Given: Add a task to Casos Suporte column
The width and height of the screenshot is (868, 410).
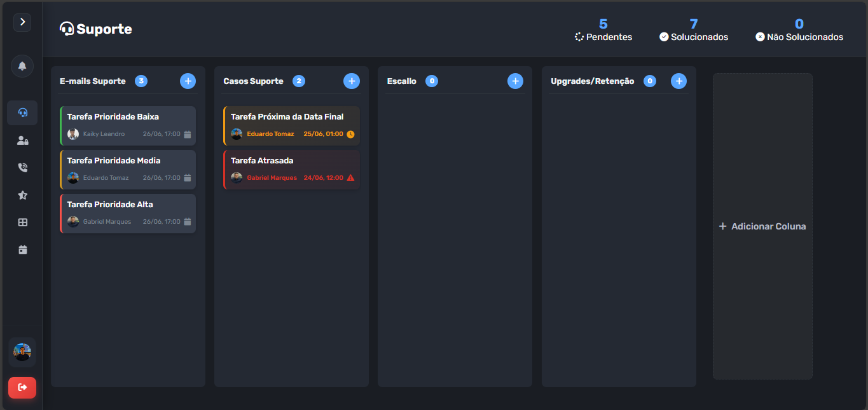Looking at the screenshot, I should click(x=352, y=81).
